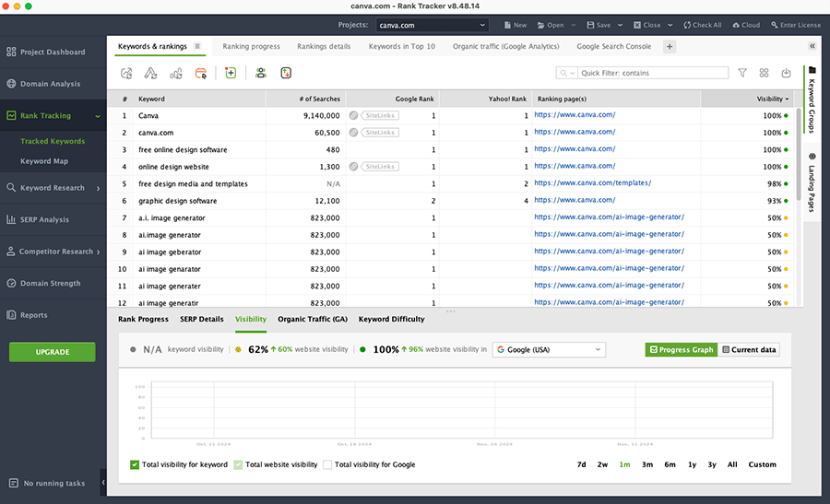Click the keyword table vertical scrollbar
The image size is (830, 504).
click(x=799, y=155)
